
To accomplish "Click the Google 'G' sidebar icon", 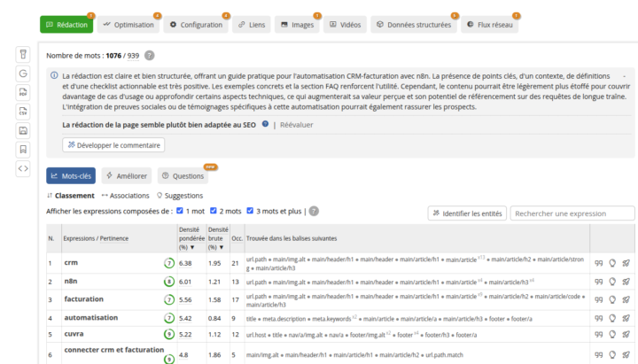I will pos(23,74).
